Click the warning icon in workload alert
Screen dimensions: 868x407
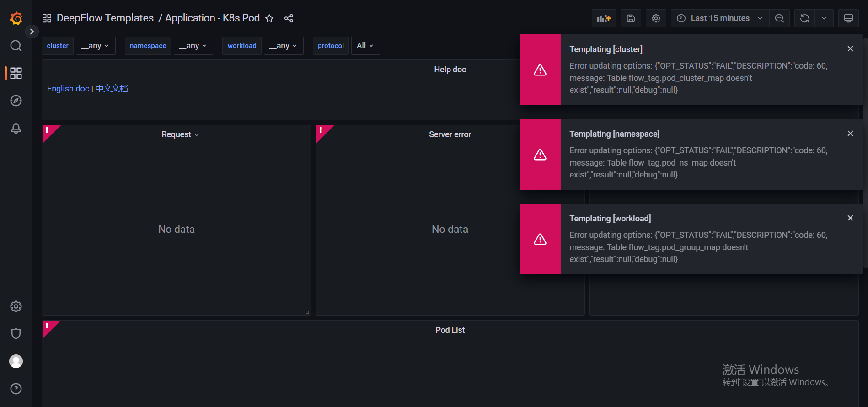[540, 239]
